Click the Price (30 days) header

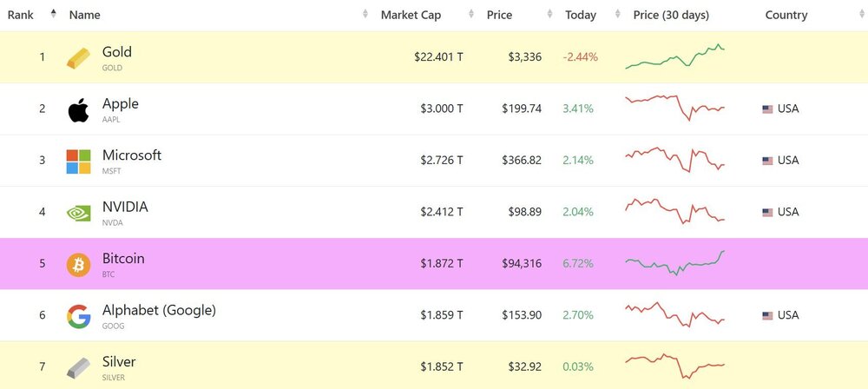click(671, 15)
